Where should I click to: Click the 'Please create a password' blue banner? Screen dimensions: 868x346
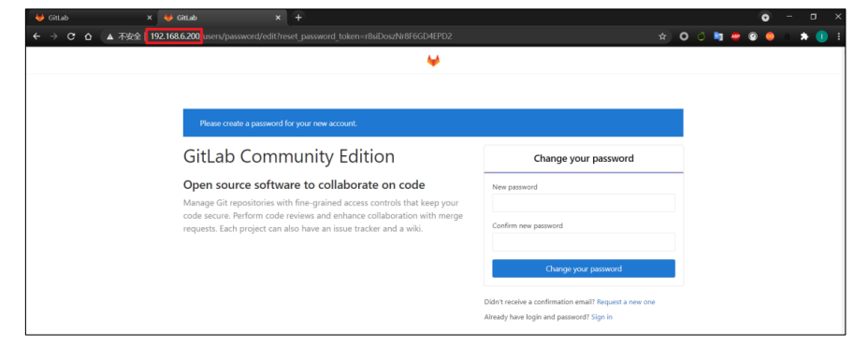433,123
